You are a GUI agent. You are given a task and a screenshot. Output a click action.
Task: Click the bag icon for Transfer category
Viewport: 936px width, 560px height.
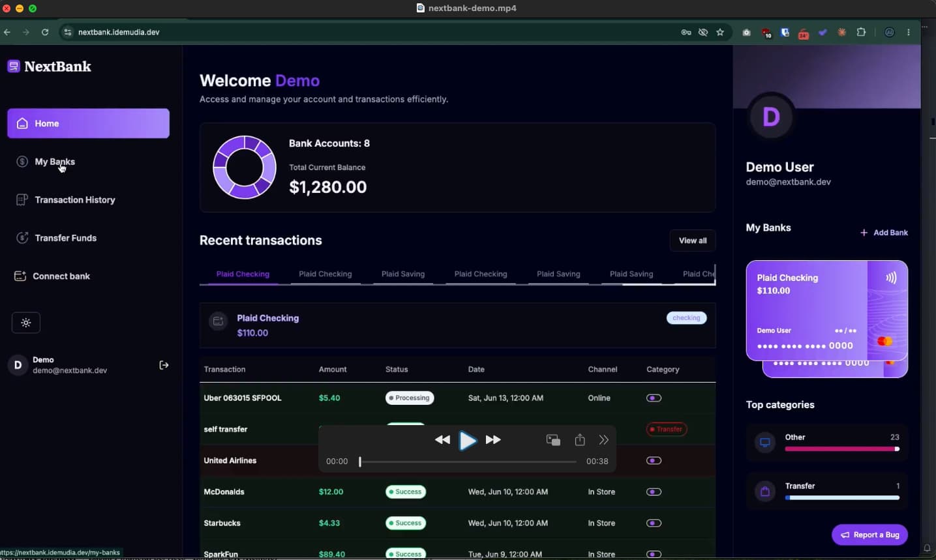(x=765, y=492)
